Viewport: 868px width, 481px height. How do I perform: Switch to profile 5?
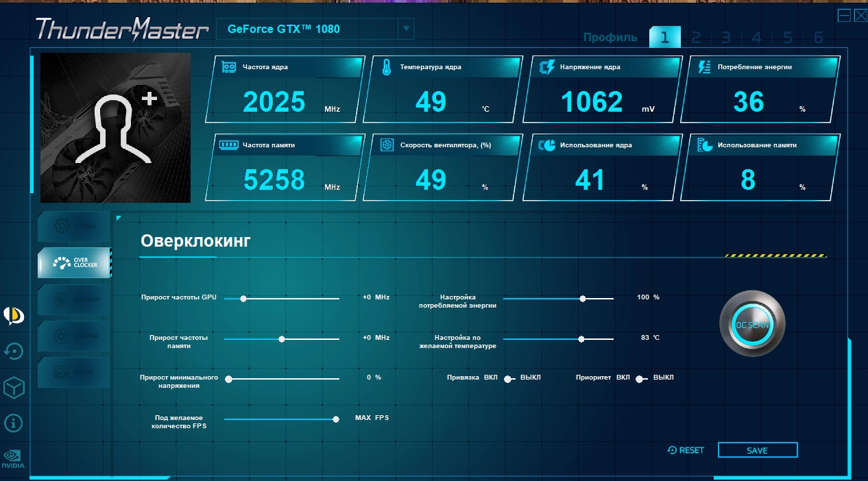(x=788, y=37)
